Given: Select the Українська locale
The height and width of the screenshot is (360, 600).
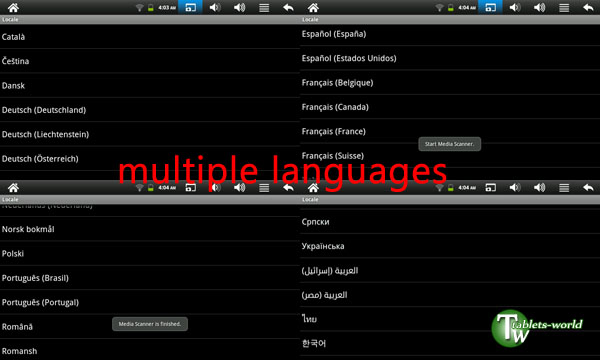Looking at the screenshot, I should click(450, 246).
